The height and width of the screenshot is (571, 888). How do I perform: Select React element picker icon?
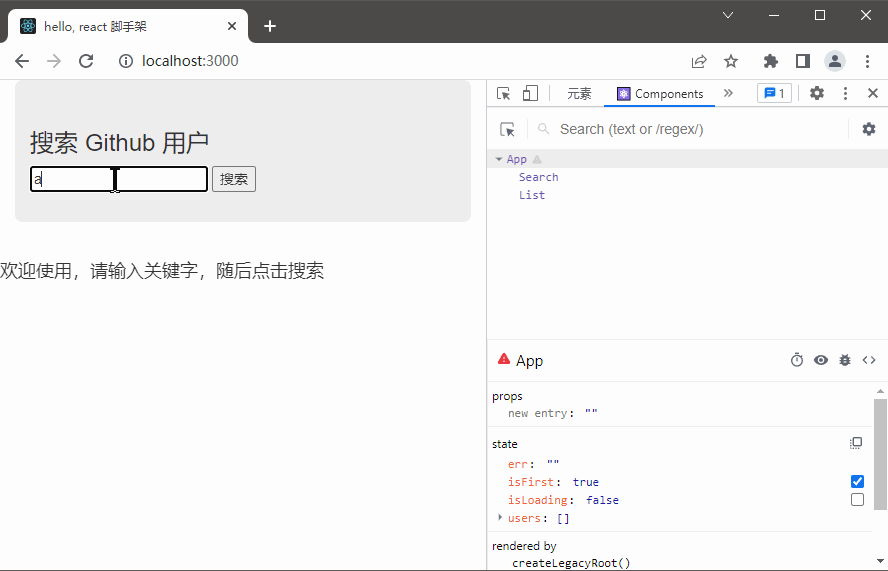click(507, 130)
